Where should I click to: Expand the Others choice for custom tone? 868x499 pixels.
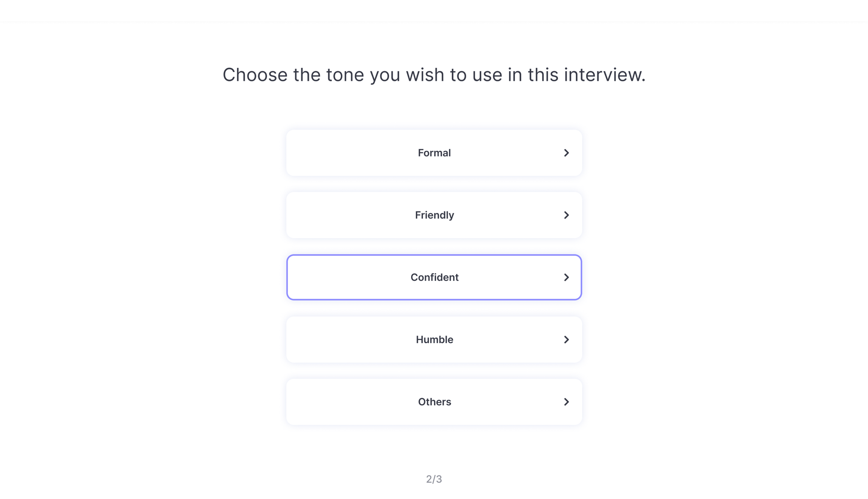(x=434, y=402)
